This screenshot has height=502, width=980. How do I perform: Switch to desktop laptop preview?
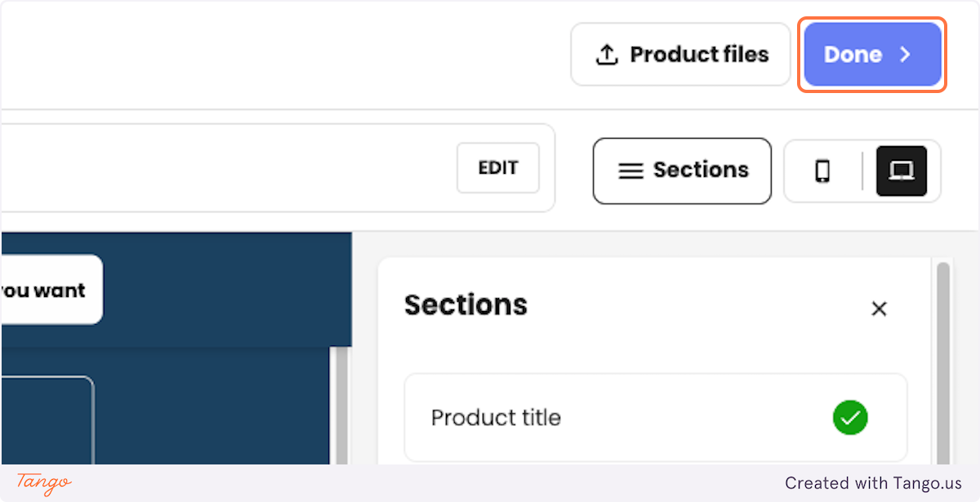[x=902, y=171]
